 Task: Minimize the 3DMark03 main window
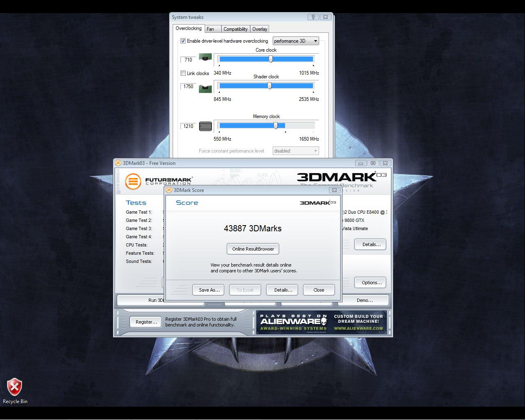pos(361,163)
